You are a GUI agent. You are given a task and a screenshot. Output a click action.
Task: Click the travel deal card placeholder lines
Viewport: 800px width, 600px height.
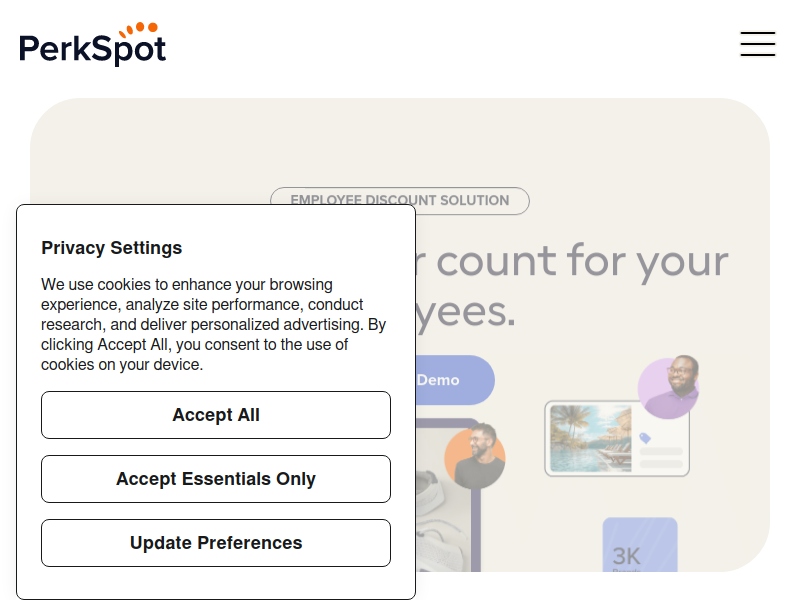click(661, 458)
